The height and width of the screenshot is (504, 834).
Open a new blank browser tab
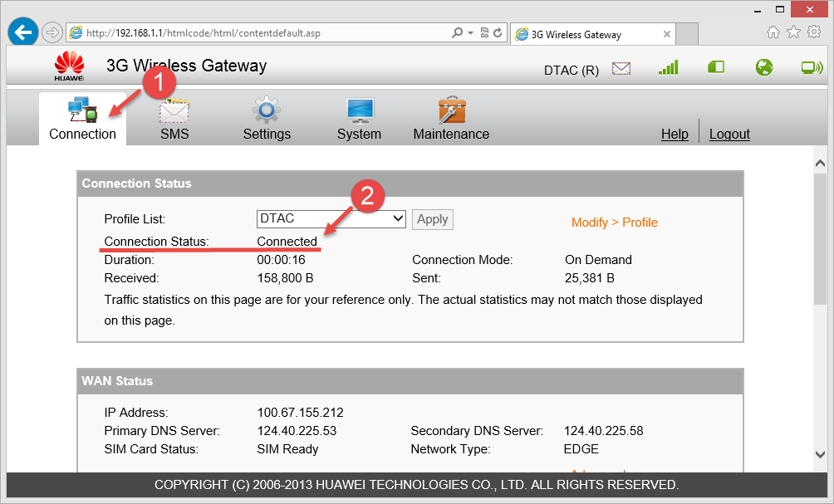(687, 34)
